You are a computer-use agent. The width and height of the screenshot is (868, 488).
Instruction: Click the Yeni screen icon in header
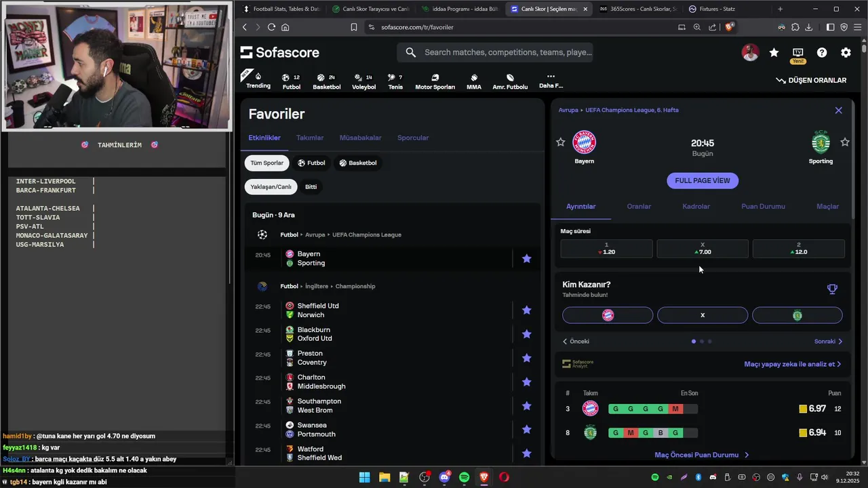[x=798, y=55]
